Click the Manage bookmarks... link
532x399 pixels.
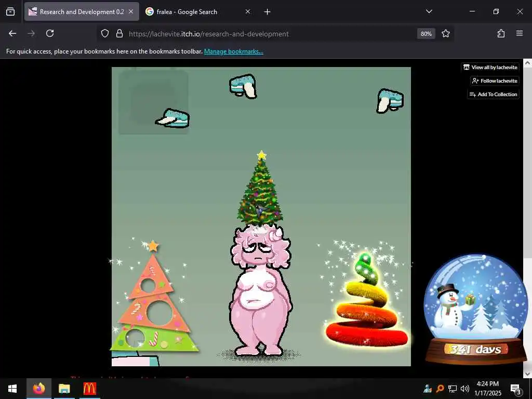(233, 51)
